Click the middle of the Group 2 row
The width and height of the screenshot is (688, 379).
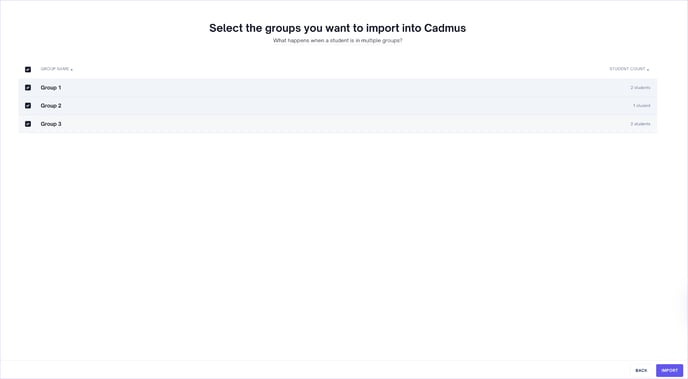click(x=338, y=106)
